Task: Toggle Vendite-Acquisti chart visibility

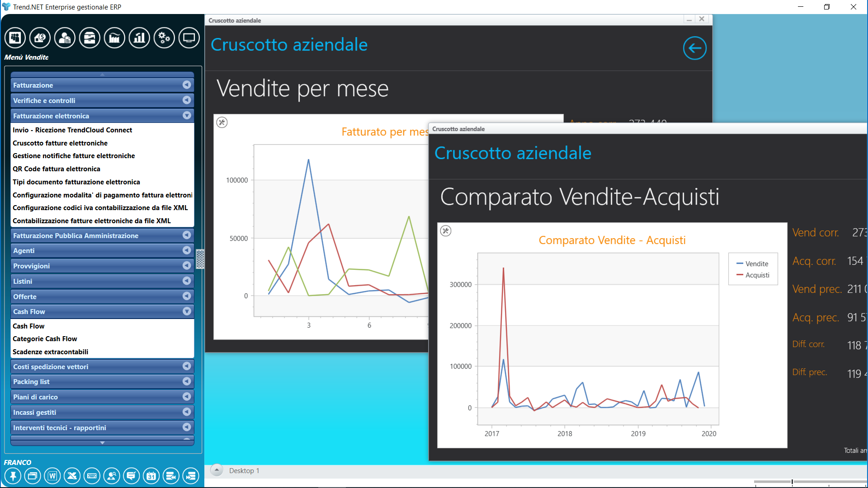Action: click(x=446, y=231)
